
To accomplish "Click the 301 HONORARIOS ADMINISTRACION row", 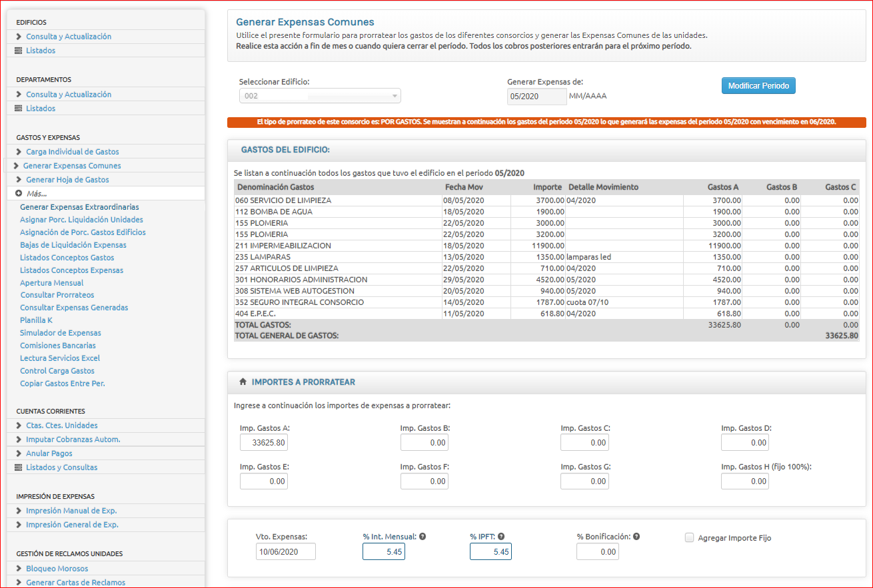I will point(546,280).
